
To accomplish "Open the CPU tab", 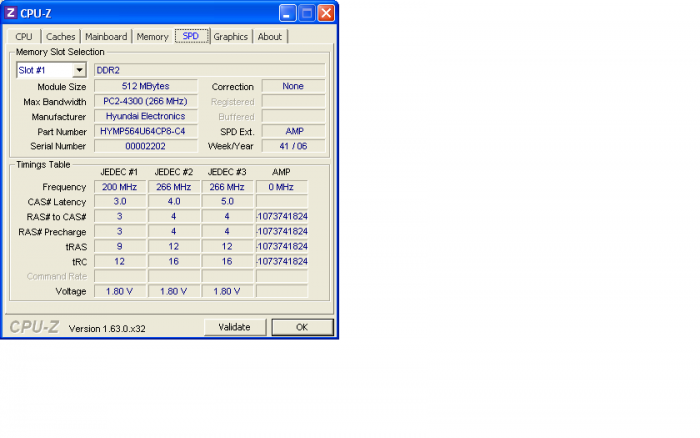I will 24,37.
